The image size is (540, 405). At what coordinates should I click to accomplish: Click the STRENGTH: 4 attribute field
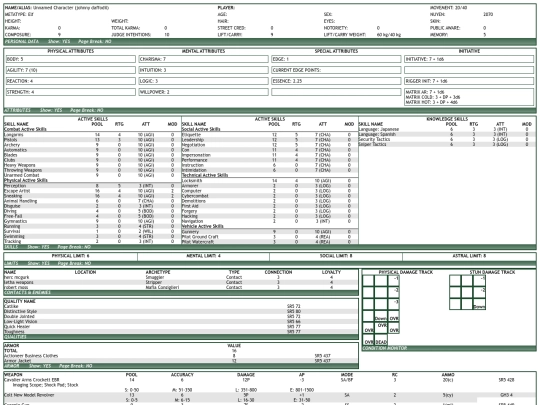pos(71,92)
